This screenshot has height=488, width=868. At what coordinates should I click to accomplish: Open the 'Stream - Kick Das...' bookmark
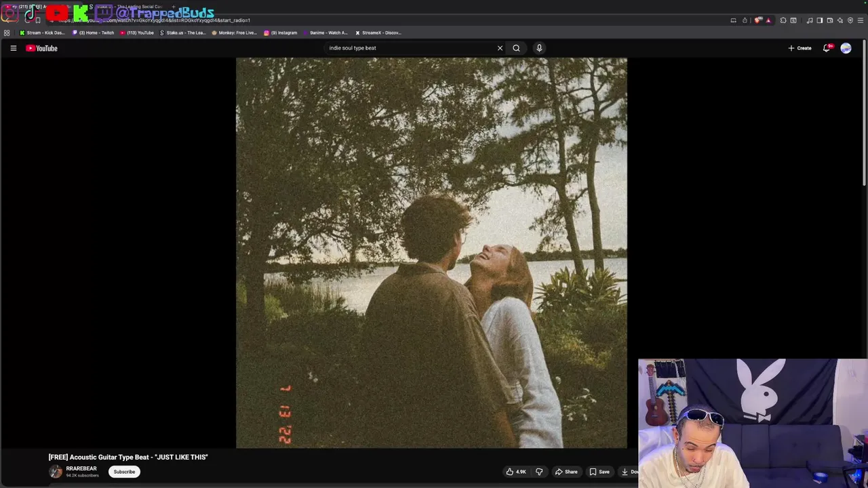click(42, 33)
